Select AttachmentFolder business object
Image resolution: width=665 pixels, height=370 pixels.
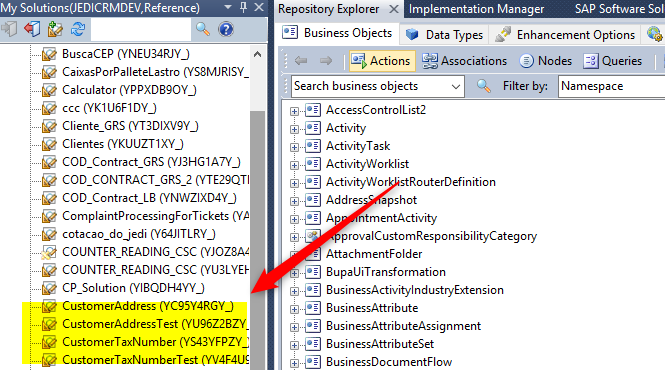pos(374,254)
